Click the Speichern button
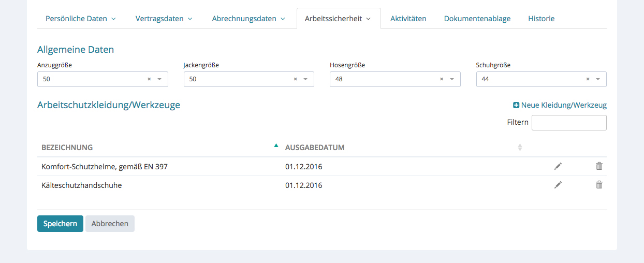This screenshot has height=263, width=644. (60, 224)
